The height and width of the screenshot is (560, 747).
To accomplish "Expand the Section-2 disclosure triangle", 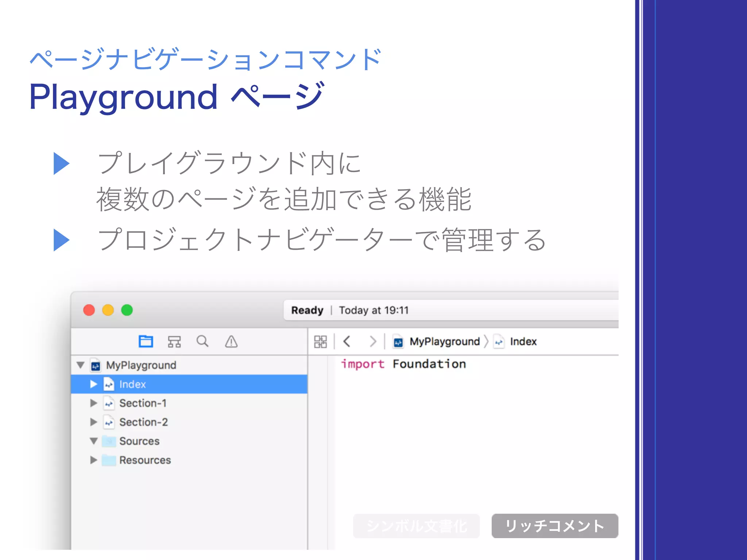I will coord(94,422).
